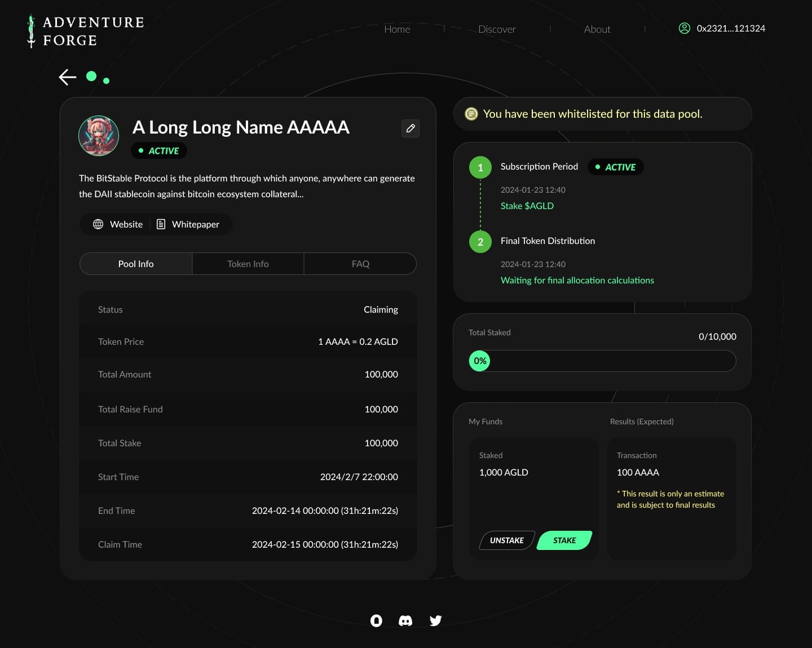
Task: Click the UNSTAKE button
Action: 507,540
